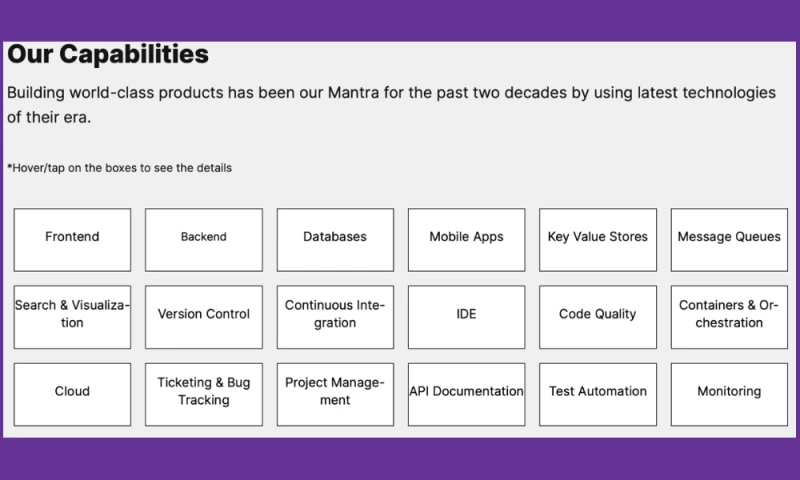This screenshot has width=800, height=480.
Task: Tap the Mobile Apps box
Action: tap(466, 238)
